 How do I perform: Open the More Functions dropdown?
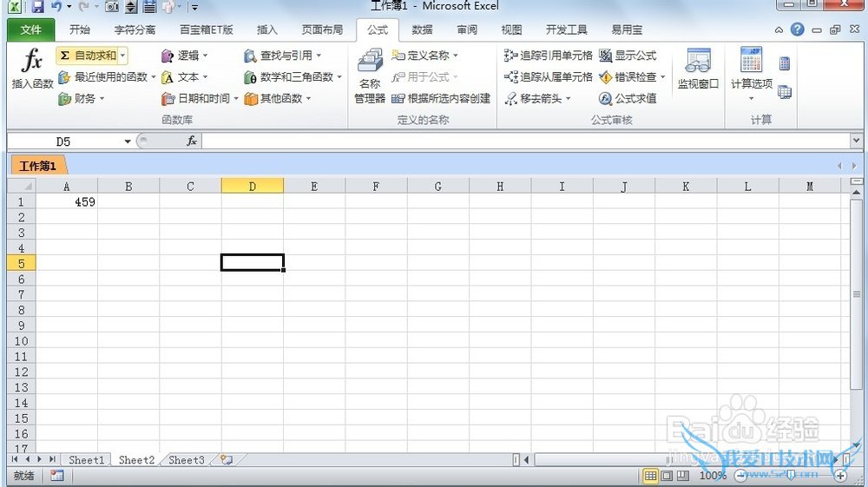click(x=278, y=98)
